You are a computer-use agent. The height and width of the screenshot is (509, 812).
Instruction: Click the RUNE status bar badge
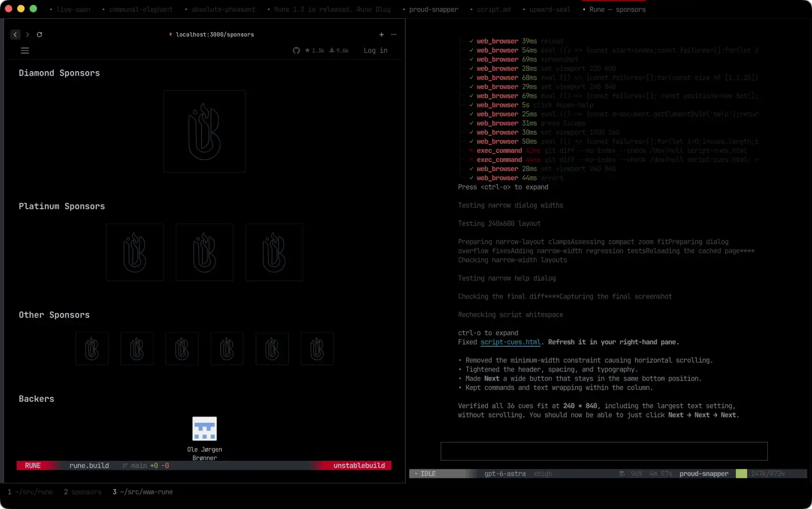pyautogui.click(x=33, y=466)
